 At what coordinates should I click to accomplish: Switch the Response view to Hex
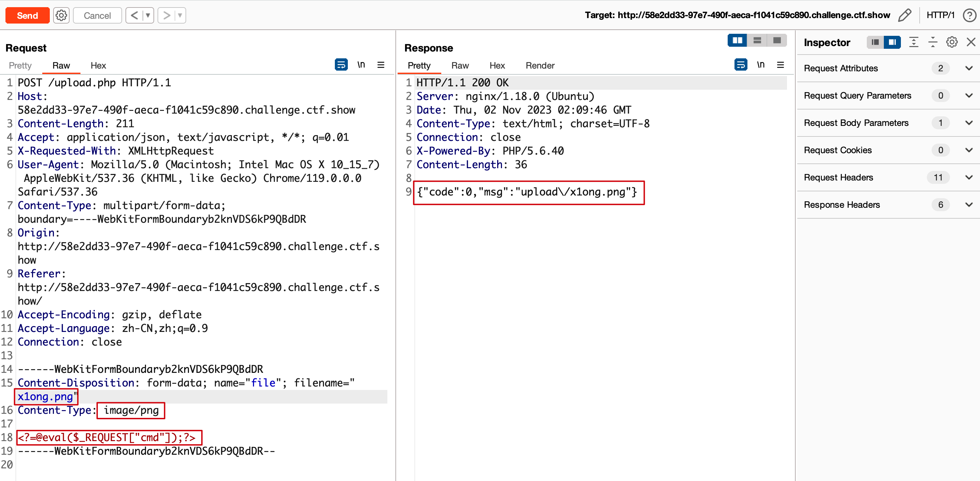click(497, 65)
